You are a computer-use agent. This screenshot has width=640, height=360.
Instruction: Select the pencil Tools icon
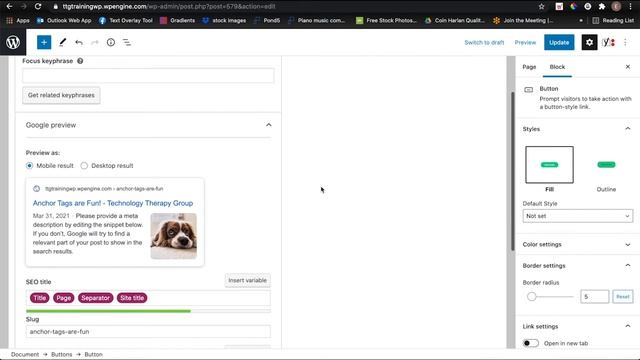[62, 42]
